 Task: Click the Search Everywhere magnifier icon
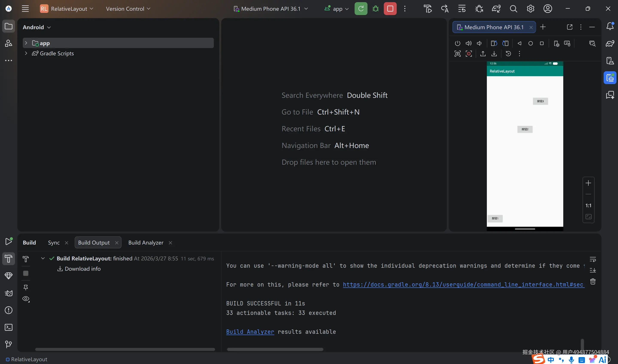point(513,9)
